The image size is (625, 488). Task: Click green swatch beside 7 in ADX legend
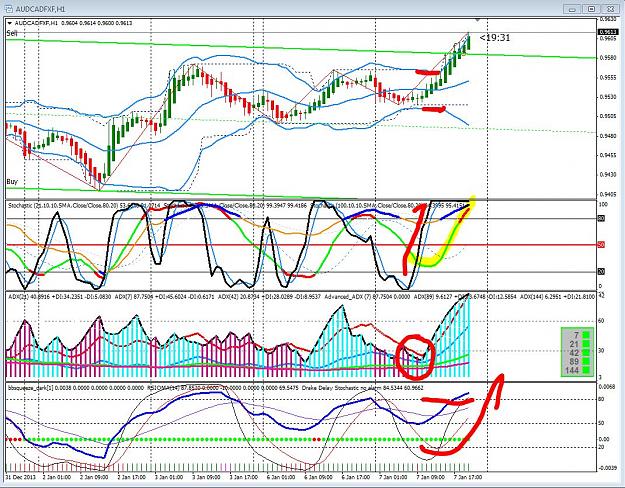pos(586,334)
